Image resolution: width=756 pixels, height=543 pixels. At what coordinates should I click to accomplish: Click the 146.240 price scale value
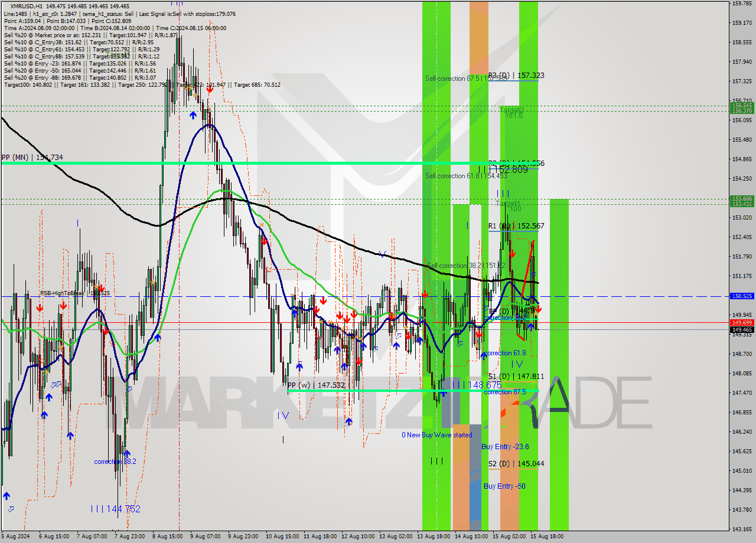[742, 432]
